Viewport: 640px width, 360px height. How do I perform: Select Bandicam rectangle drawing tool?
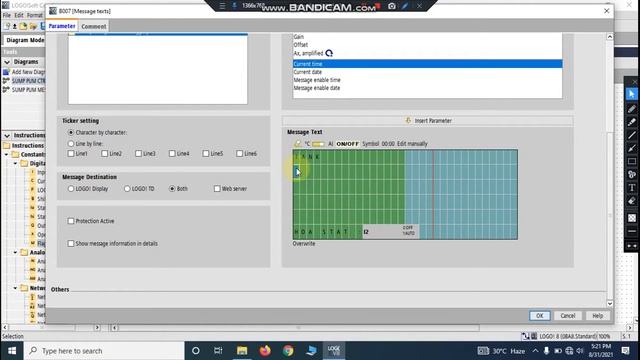coord(632,161)
